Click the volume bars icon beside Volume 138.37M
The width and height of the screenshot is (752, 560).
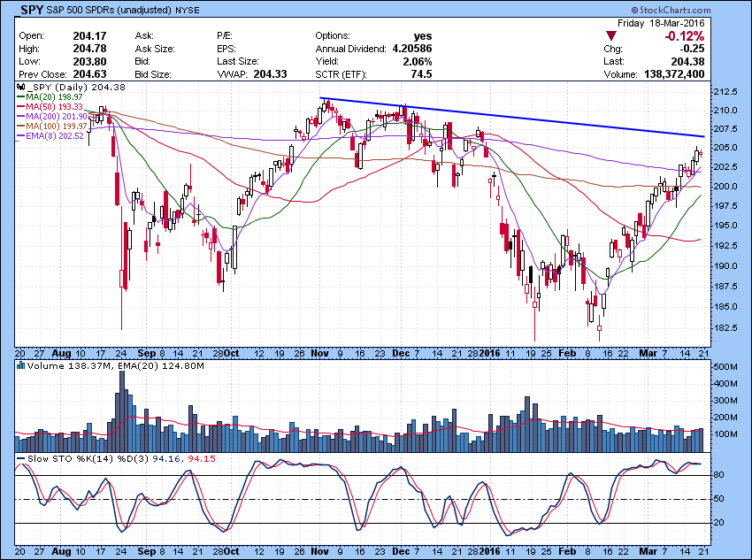pyautogui.click(x=20, y=365)
